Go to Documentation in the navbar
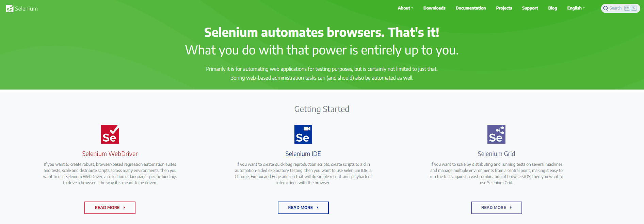 (x=471, y=8)
